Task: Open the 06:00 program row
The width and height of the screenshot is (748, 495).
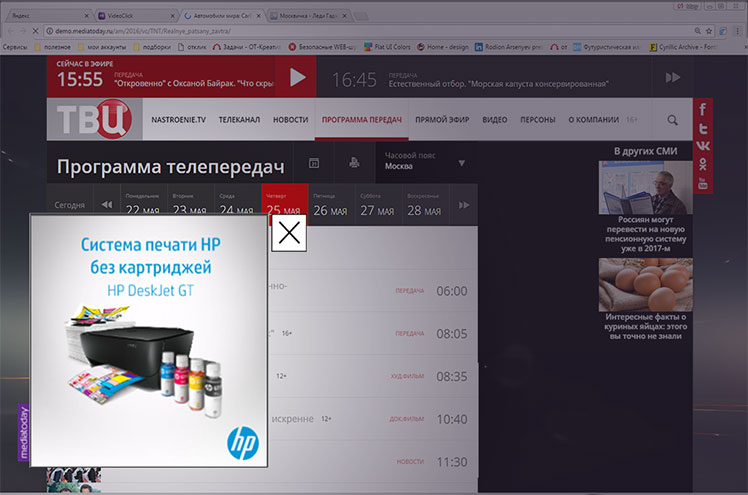Action: click(x=373, y=291)
